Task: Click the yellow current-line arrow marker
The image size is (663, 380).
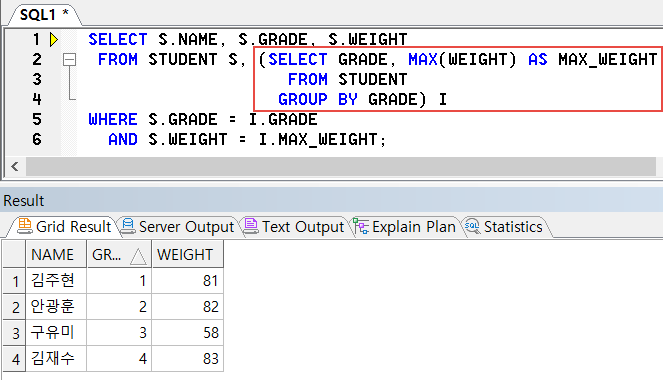Action: click(54, 40)
